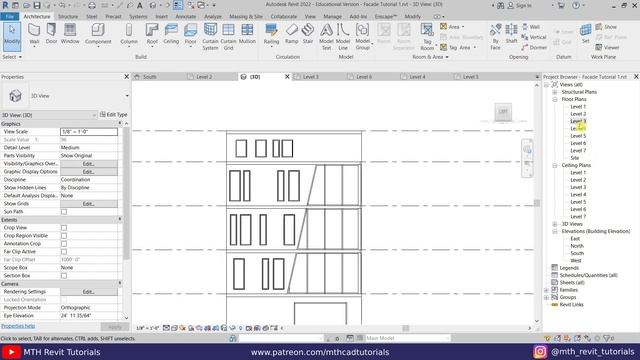Enable the Section Box checkbox
Image resolution: width=640 pixels, height=360 pixels.
coord(64,276)
